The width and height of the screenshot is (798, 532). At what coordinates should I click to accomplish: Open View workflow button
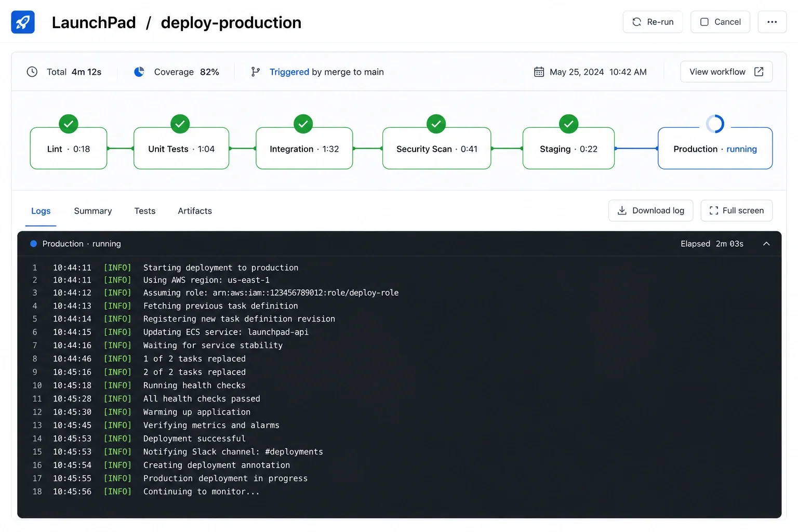click(x=726, y=72)
